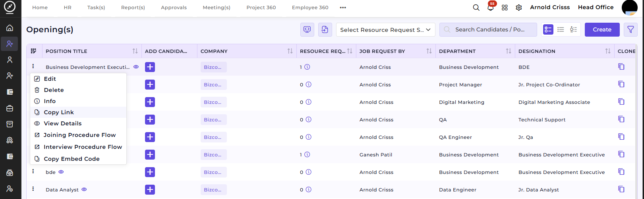Click the Search Candidates input field
The width and height of the screenshot is (644, 199).
pyautogui.click(x=488, y=29)
